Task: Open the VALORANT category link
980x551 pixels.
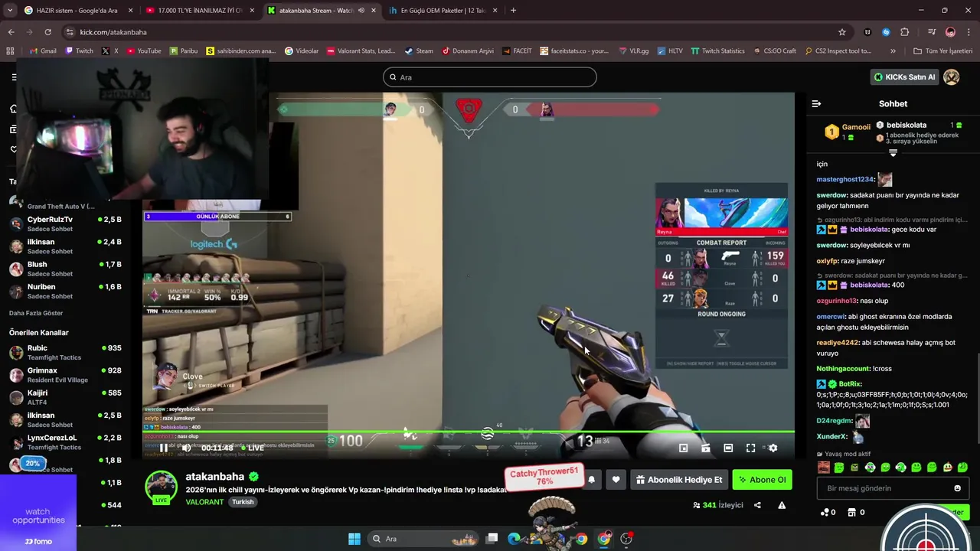Action: (204, 502)
